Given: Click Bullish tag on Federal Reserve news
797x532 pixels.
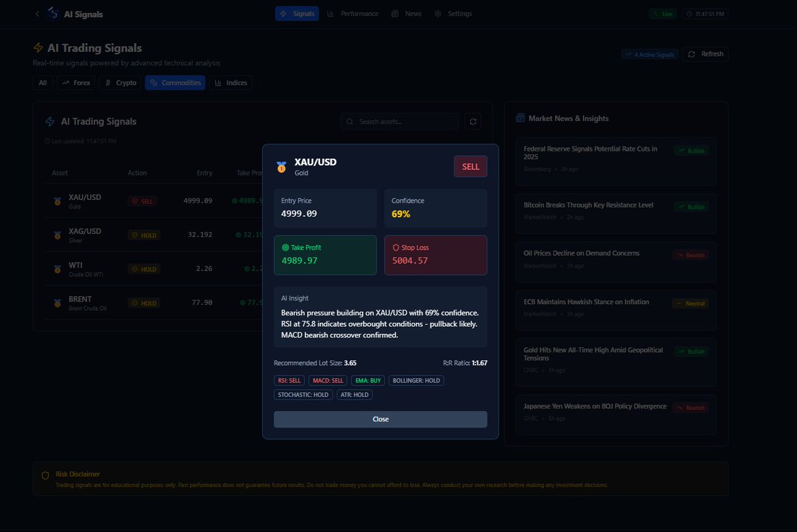Looking at the screenshot, I should [691, 151].
